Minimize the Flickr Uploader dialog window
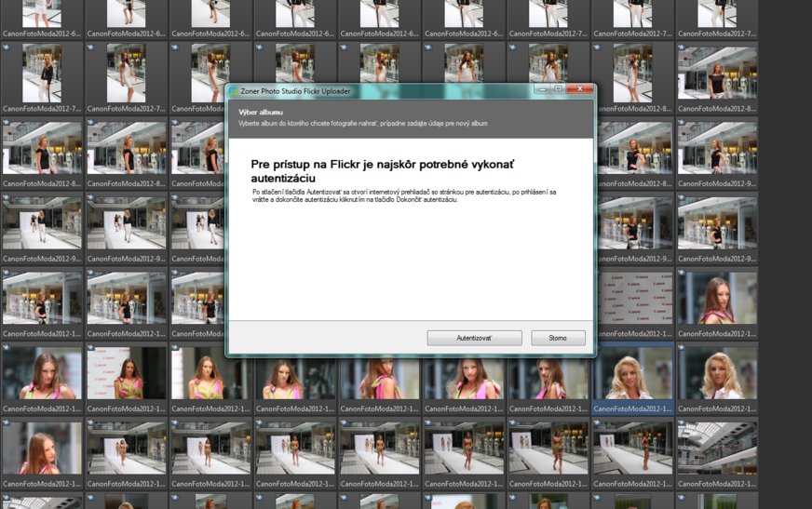Viewport: 812px width, 509px height. click(x=542, y=89)
